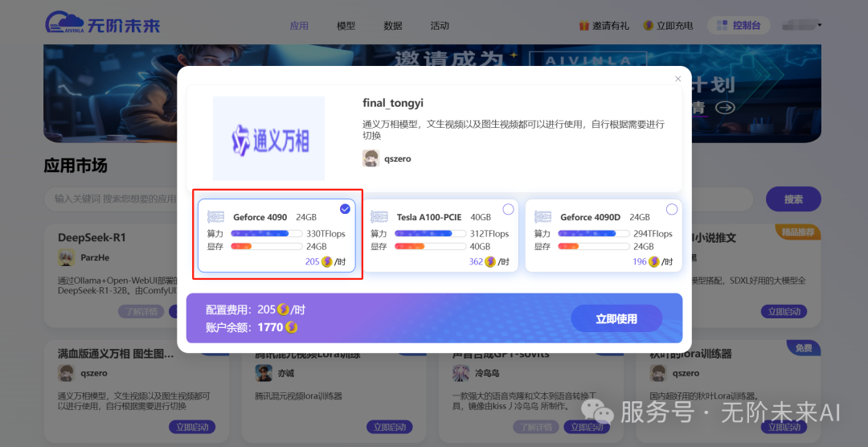
Task: Click the Geforce 4090D GPU card icon
Action: coord(542,216)
